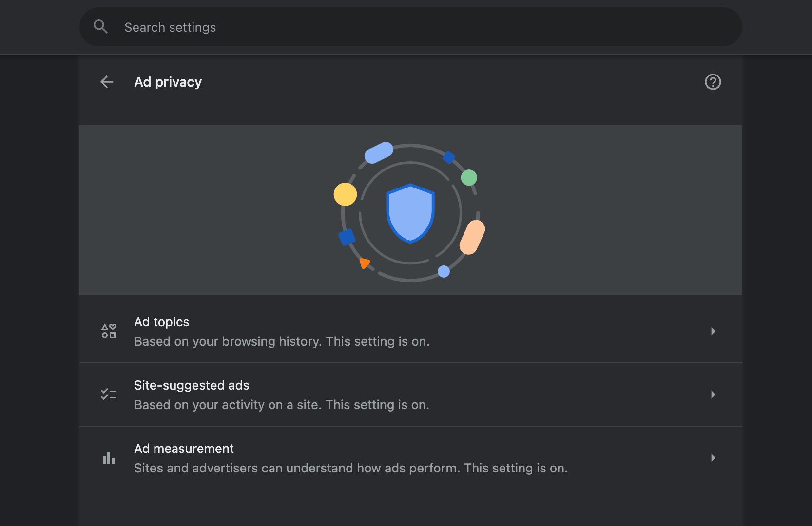The image size is (812, 526).
Task: Click the Ad measurement description text
Action: coord(351,468)
